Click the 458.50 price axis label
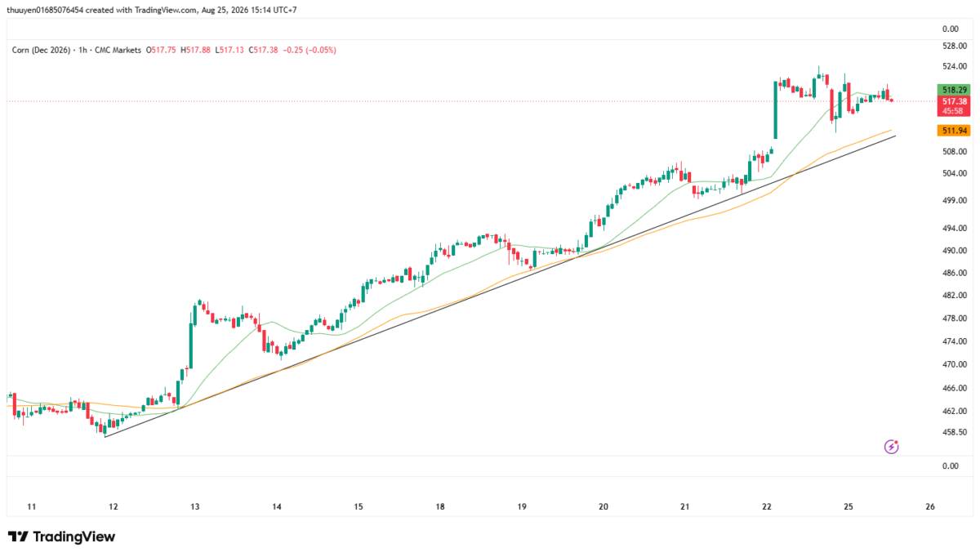The height and width of the screenshot is (557, 980). pos(955,432)
